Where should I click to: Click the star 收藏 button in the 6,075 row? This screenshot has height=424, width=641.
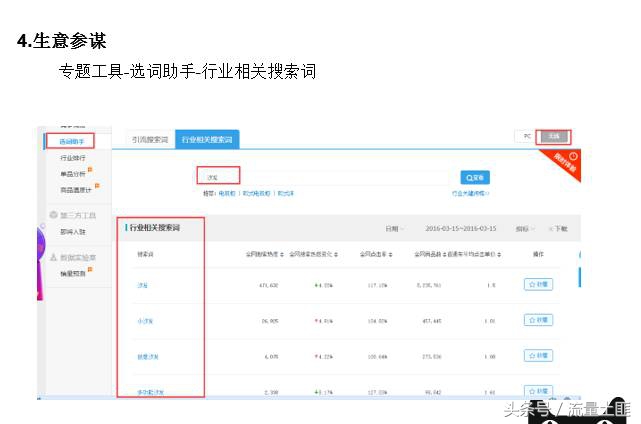(x=538, y=355)
